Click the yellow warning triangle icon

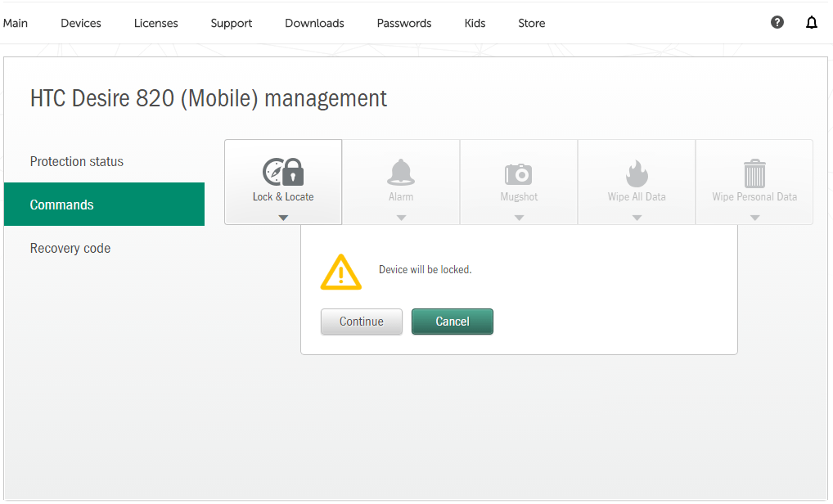tap(341, 272)
